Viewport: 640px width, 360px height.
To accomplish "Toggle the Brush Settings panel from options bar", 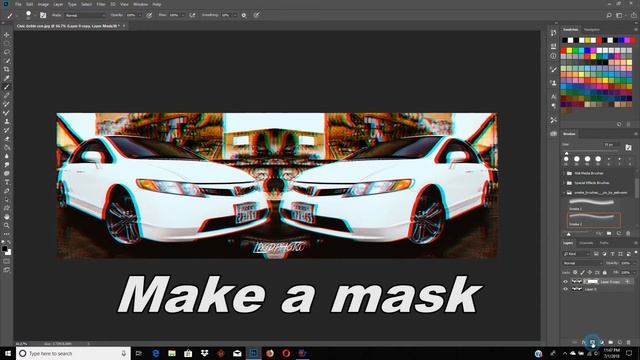I will coord(43,15).
